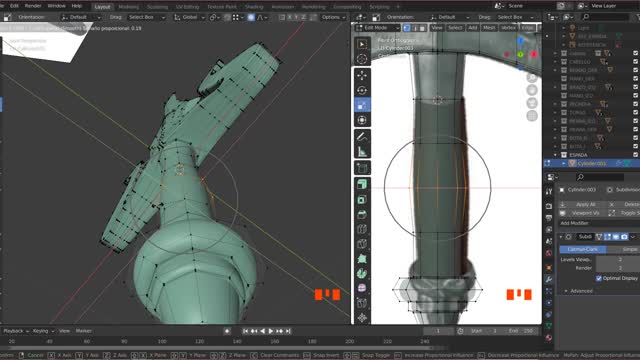Open the Keying dropdown in timeline
The height and width of the screenshot is (360, 640).
[43, 331]
